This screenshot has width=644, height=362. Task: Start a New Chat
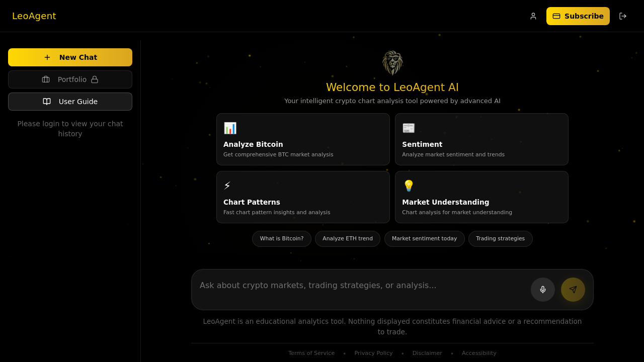click(70, 57)
